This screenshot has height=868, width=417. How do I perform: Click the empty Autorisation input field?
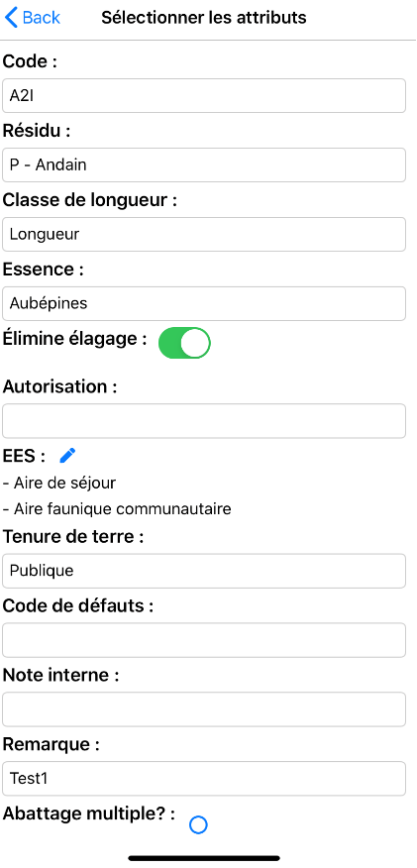[204, 421]
